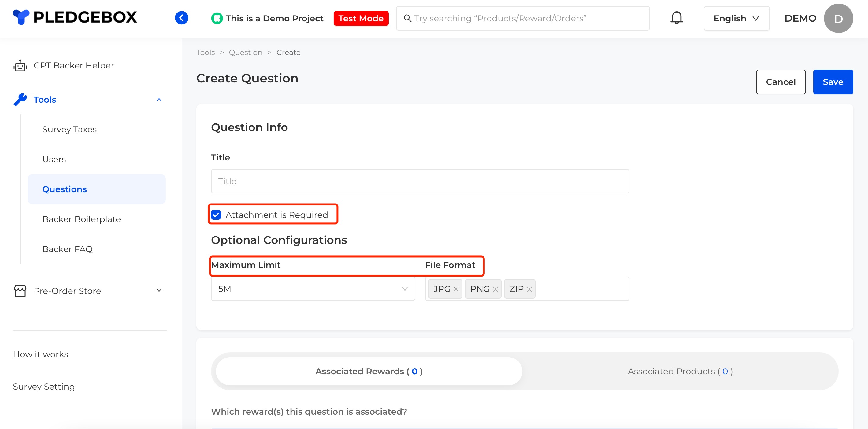Open Backer Boilerplate

82,219
